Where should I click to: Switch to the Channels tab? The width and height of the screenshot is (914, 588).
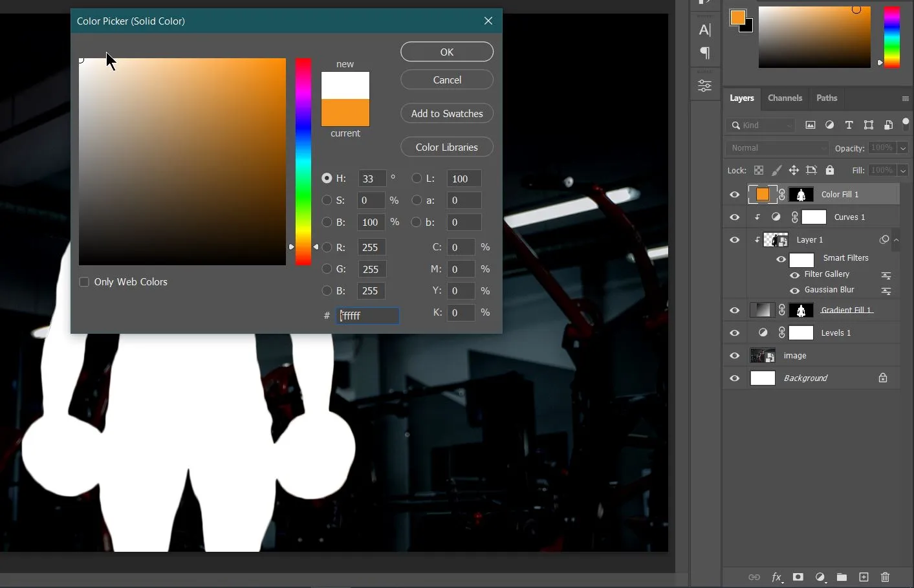[x=785, y=98]
